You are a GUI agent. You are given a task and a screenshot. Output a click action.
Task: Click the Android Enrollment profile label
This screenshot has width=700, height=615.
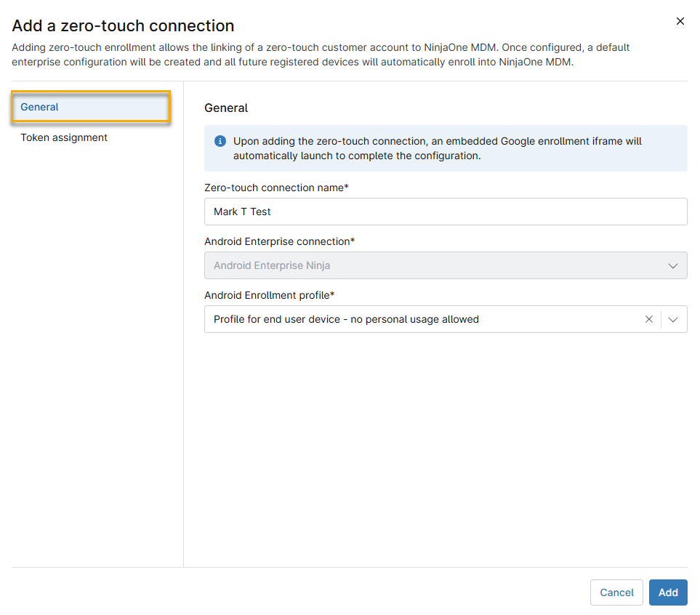pos(269,295)
